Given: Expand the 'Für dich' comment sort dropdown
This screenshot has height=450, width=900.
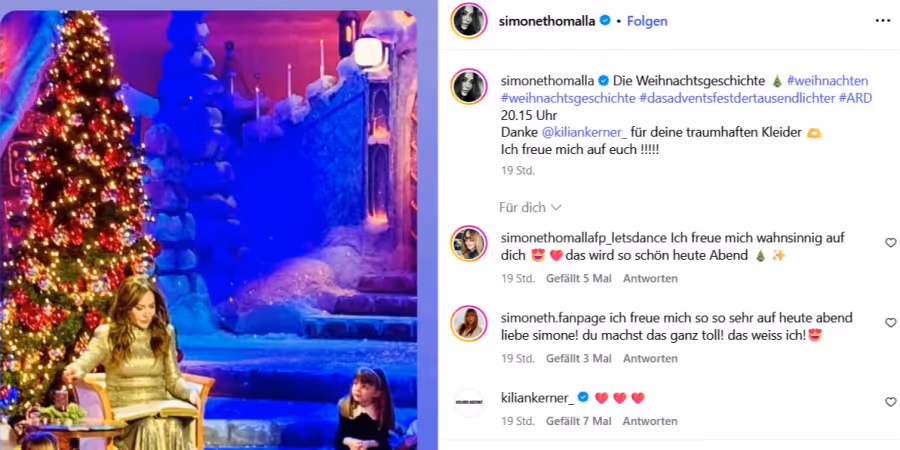Looking at the screenshot, I should pos(530,207).
